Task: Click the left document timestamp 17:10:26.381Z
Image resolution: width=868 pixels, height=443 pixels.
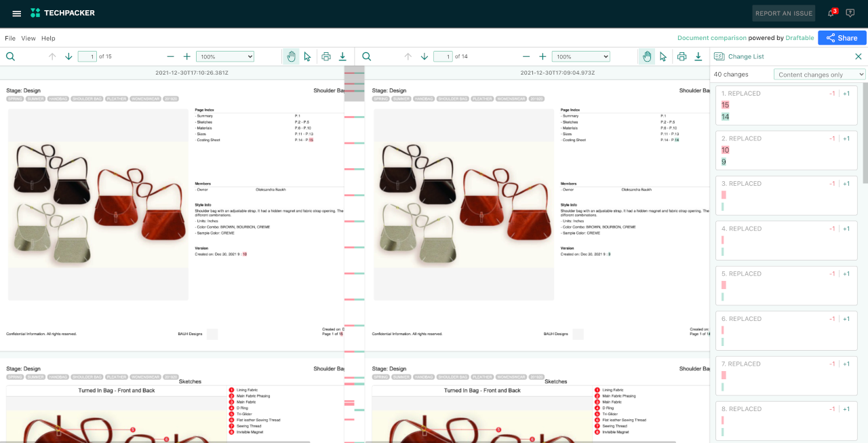Action: pyautogui.click(x=192, y=73)
